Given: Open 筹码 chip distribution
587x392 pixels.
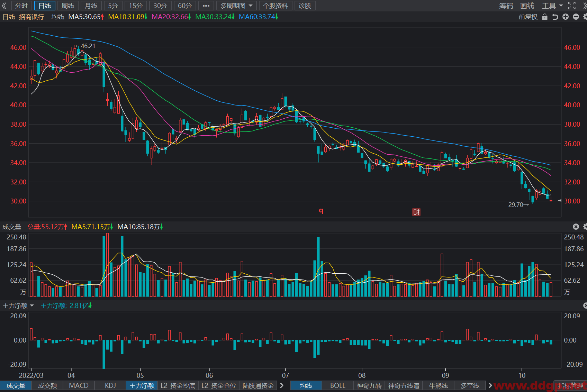Looking at the screenshot, I should [x=506, y=6].
